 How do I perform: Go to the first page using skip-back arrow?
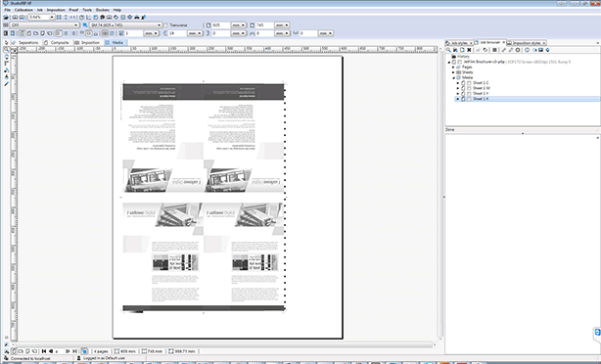44,351
